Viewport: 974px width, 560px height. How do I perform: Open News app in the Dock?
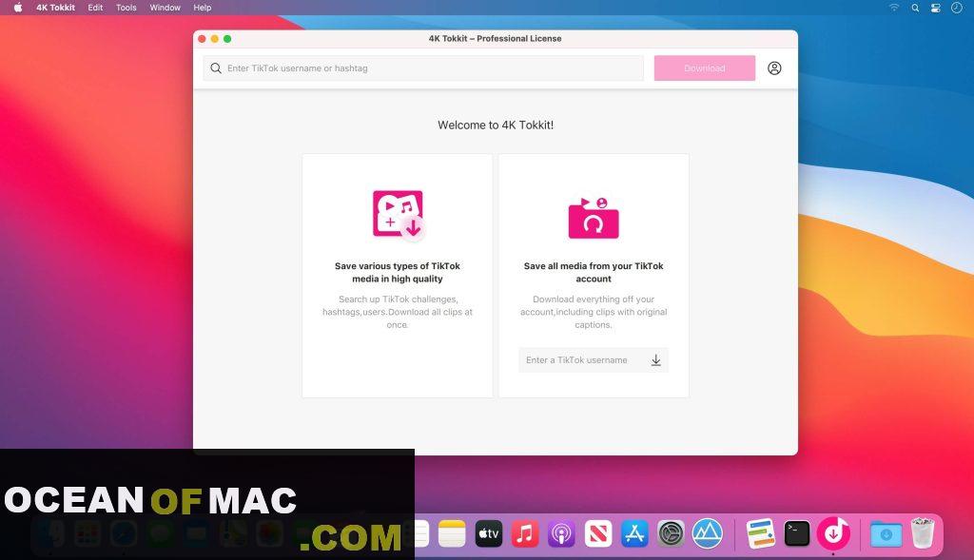pos(598,533)
